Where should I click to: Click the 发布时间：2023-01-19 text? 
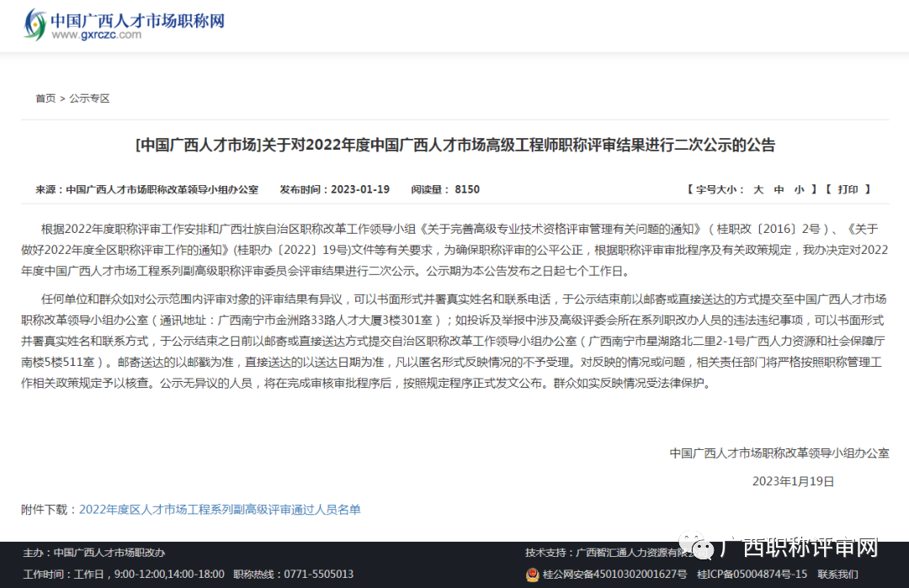point(334,189)
